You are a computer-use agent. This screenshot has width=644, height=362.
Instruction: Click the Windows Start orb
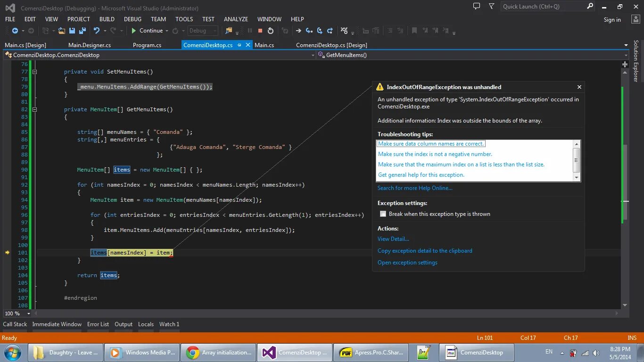tap(12, 352)
